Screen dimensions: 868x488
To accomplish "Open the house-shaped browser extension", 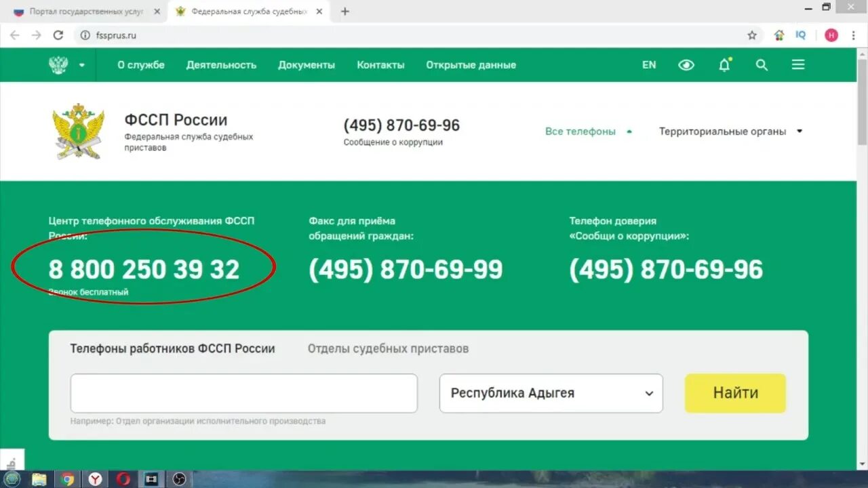I will pos(779,35).
